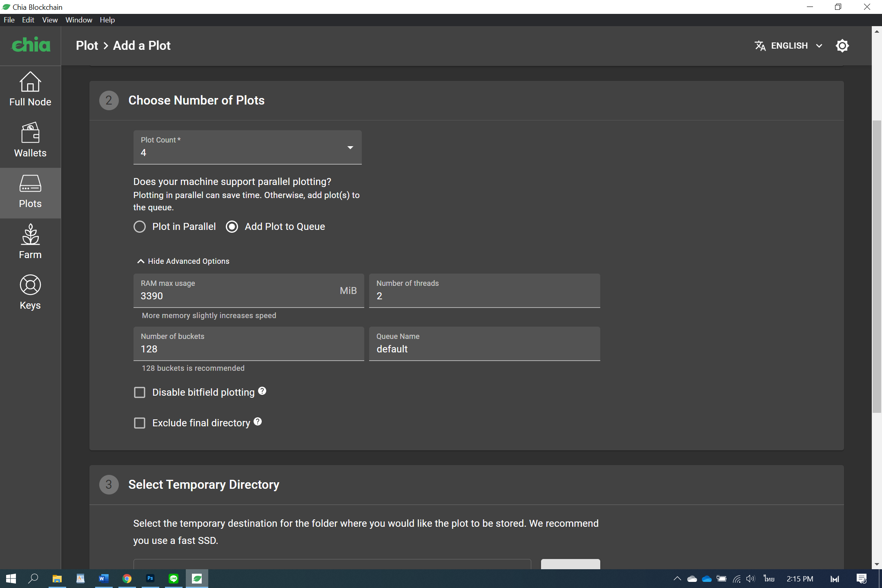Open the Plot Count dropdown
Screen dimensions: 882x588
pyautogui.click(x=247, y=147)
